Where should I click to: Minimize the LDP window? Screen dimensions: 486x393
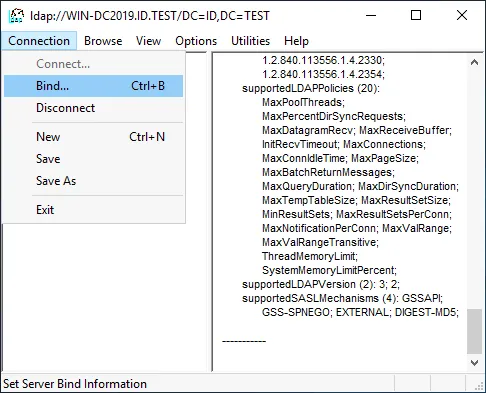tap(371, 15)
